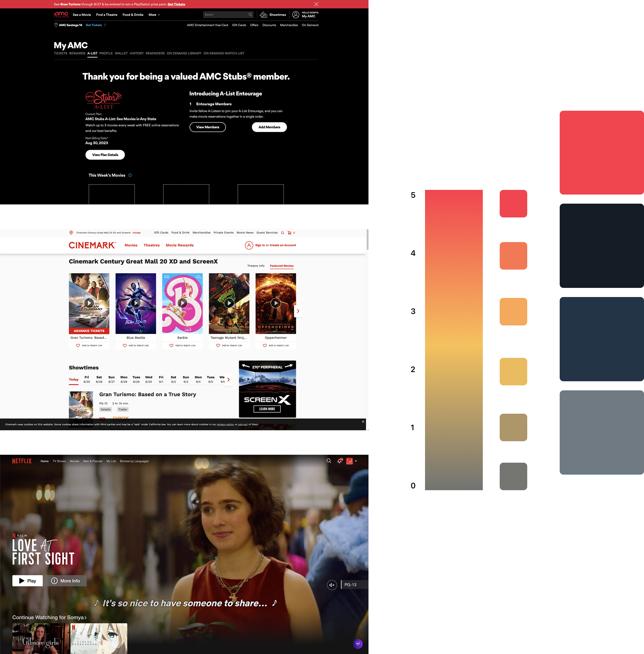Switch to the WALLET tab in My AMC
Image resolution: width=644 pixels, height=654 pixels.
click(121, 53)
